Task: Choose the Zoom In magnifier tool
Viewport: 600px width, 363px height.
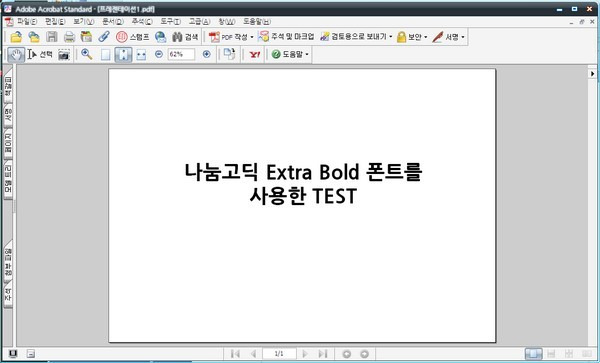Action: pyautogui.click(x=87, y=55)
